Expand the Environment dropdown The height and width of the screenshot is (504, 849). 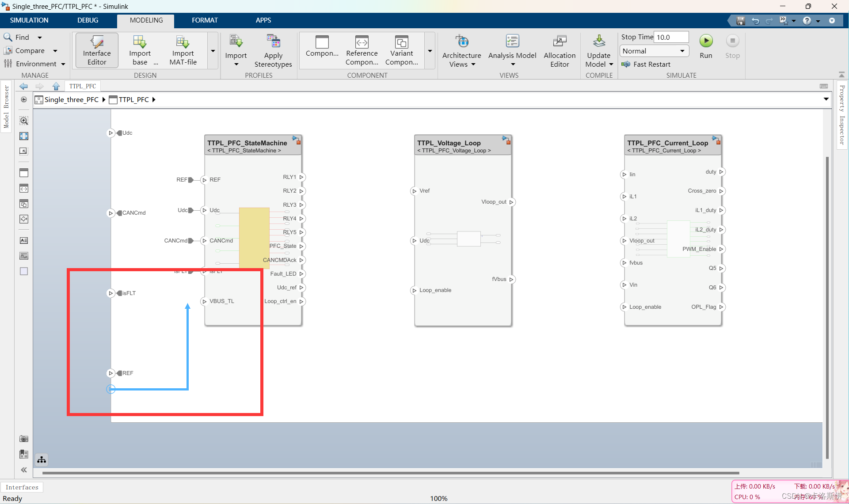click(63, 64)
